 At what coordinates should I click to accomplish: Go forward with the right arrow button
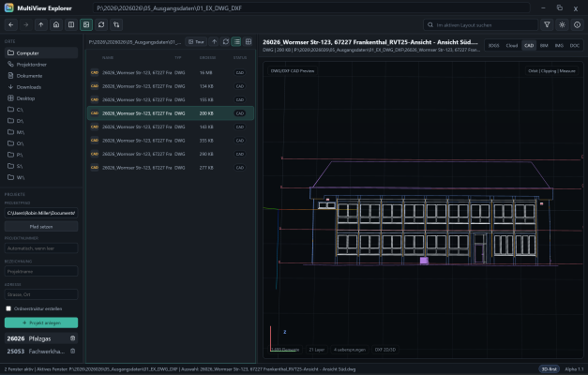pos(26,24)
